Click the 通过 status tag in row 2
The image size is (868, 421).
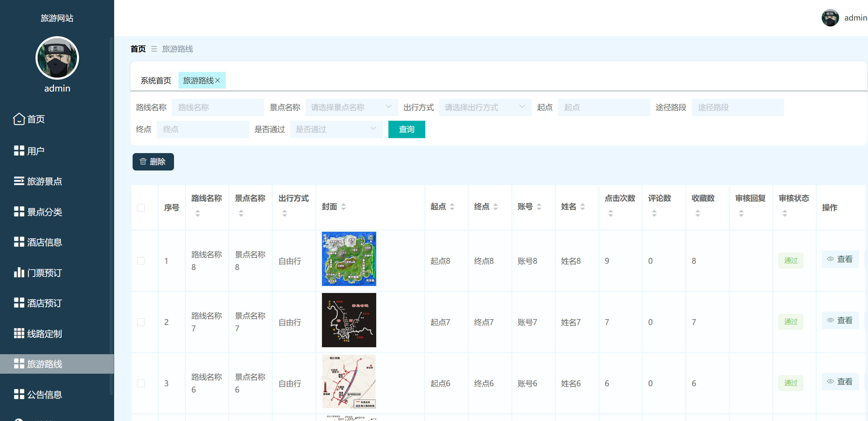point(791,322)
